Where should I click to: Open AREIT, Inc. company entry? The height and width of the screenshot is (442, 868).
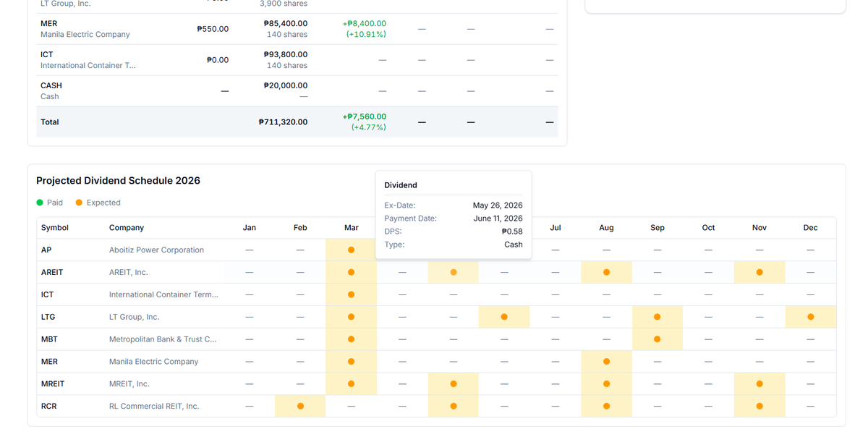click(x=128, y=272)
